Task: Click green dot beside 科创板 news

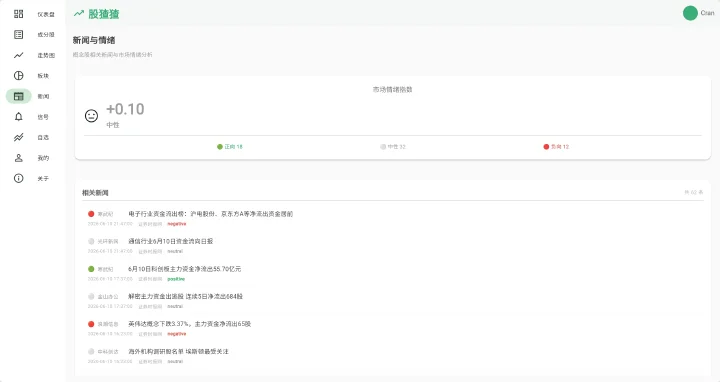Action: pos(91,269)
